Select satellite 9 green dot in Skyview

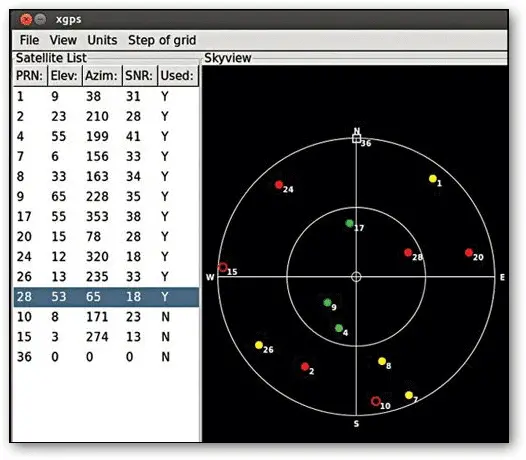[327, 302]
